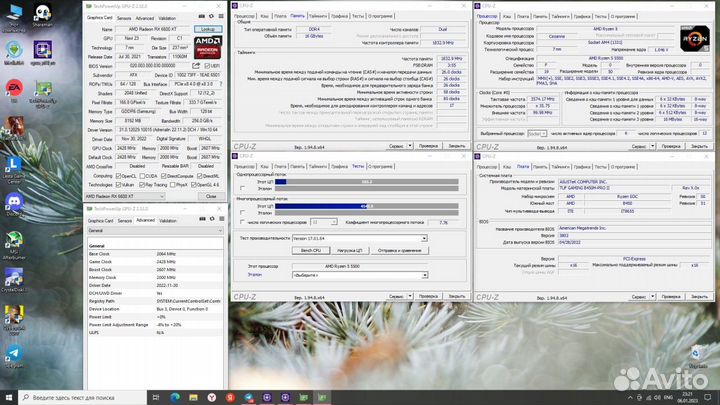The width and height of the screenshot is (720, 405).
Task: Open Telegram from the taskbar
Action: (248, 397)
